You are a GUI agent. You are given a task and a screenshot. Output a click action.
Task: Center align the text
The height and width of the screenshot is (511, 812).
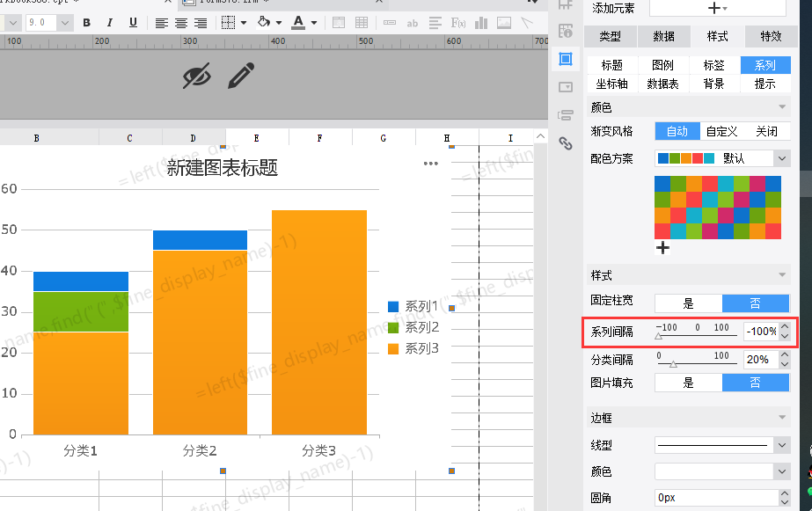pyautogui.click(x=181, y=23)
